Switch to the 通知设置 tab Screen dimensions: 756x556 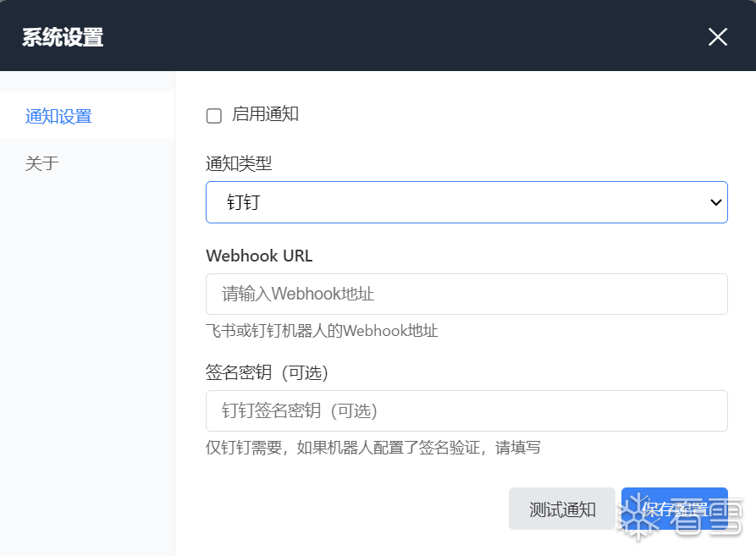pyautogui.click(x=59, y=116)
